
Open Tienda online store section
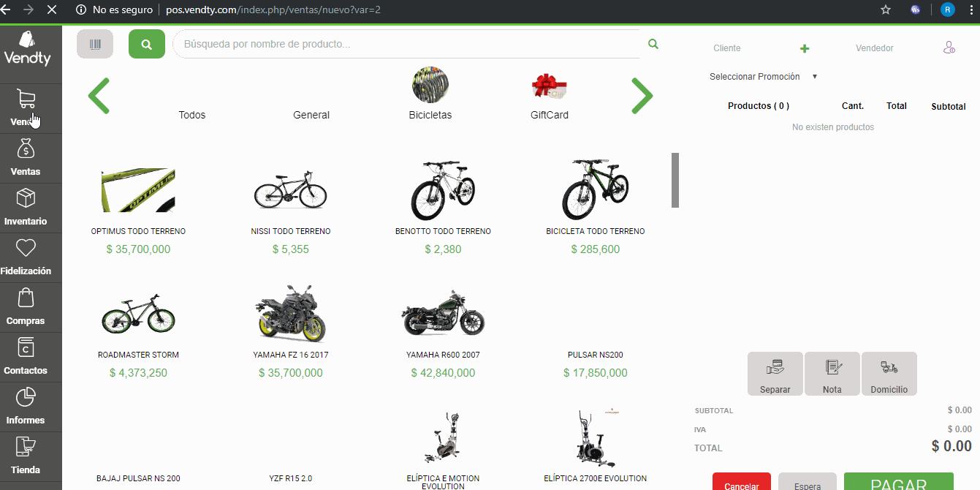pyautogui.click(x=26, y=447)
